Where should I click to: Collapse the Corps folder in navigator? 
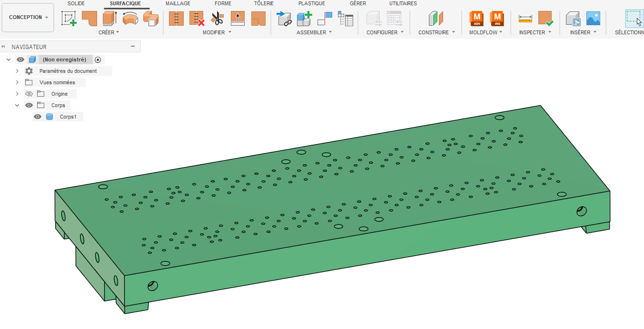[17, 105]
